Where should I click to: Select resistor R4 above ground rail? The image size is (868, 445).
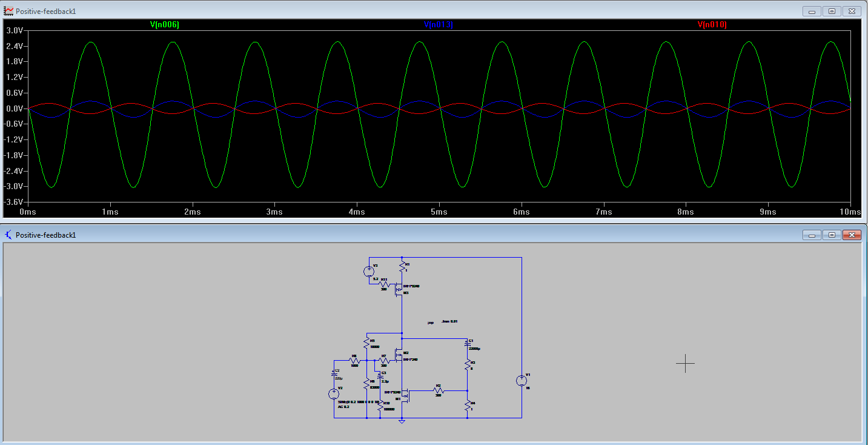click(x=468, y=406)
